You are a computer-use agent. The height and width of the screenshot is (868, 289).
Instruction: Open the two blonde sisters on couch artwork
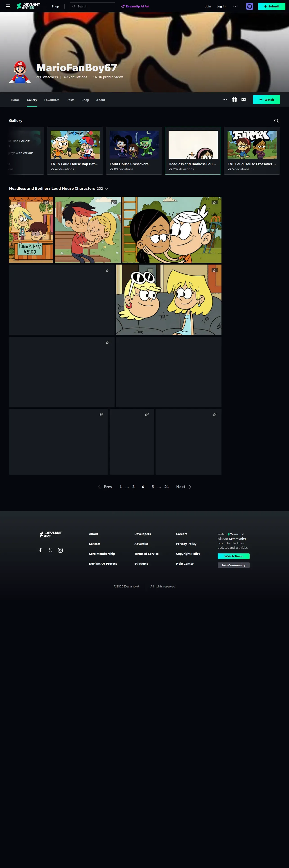point(169,299)
